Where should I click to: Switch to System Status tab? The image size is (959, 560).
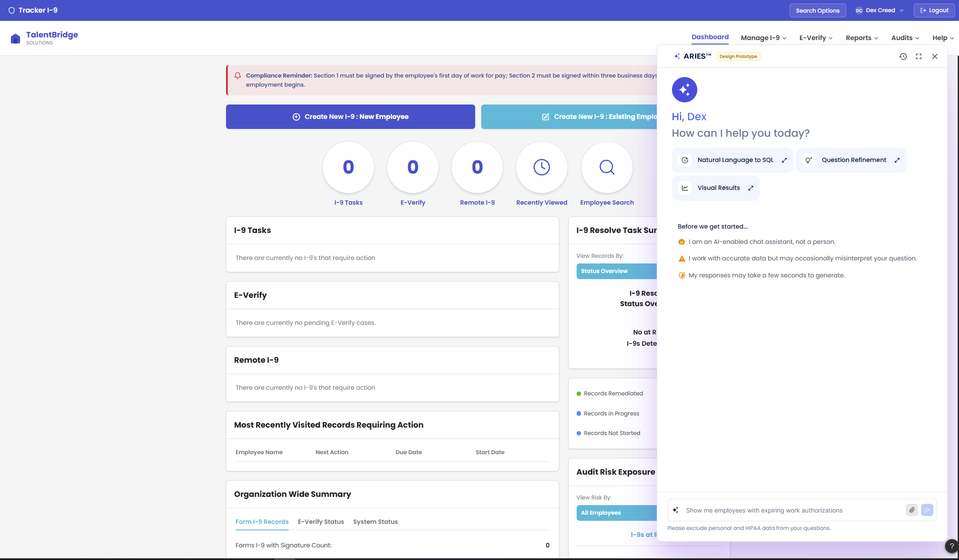point(375,522)
